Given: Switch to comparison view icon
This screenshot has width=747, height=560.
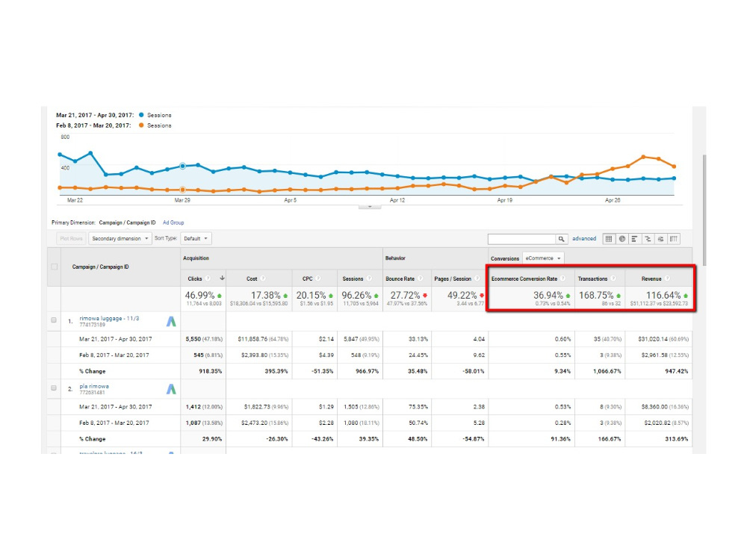Looking at the screenshot, I should tap(648, 239).
